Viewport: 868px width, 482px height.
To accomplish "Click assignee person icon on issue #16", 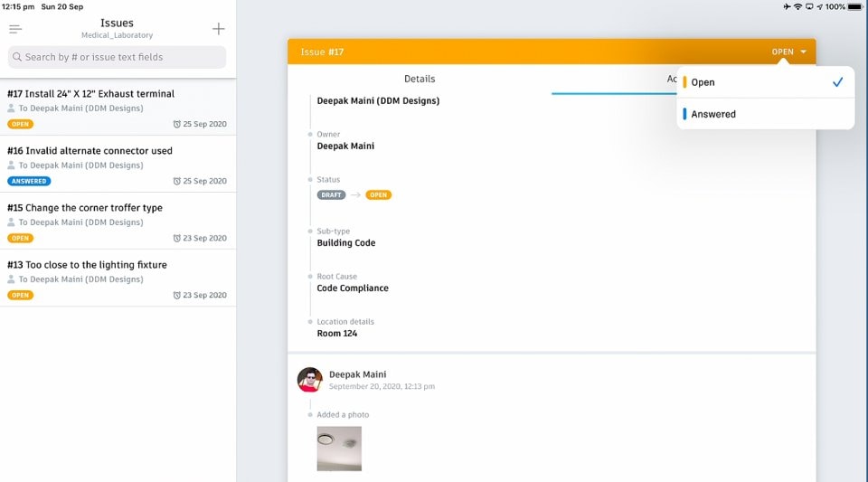I will tap(11, 165).
